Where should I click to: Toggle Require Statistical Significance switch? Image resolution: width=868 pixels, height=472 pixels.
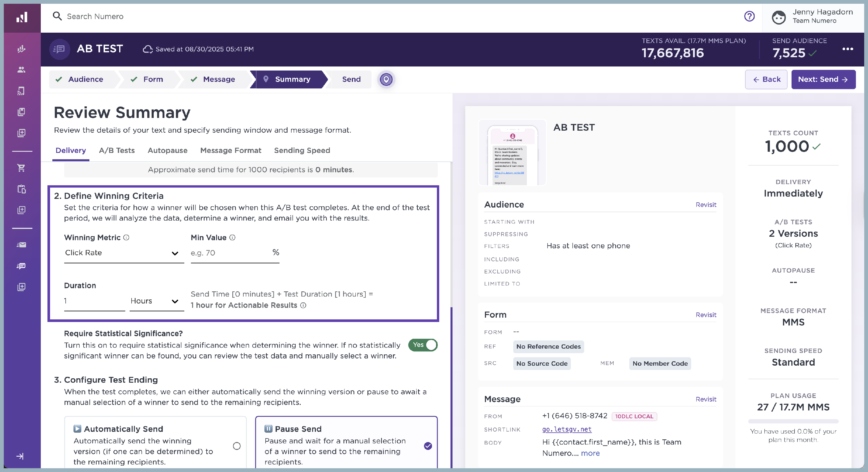click(x=422, y=345)
